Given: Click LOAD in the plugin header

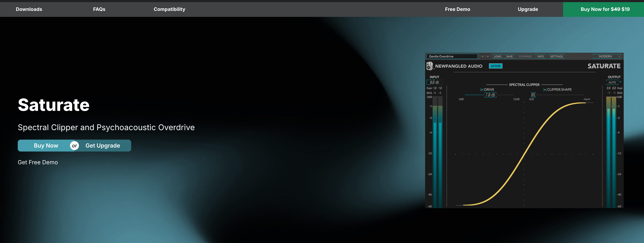Looking at the screenshot, I should click(x=497, y=56).
